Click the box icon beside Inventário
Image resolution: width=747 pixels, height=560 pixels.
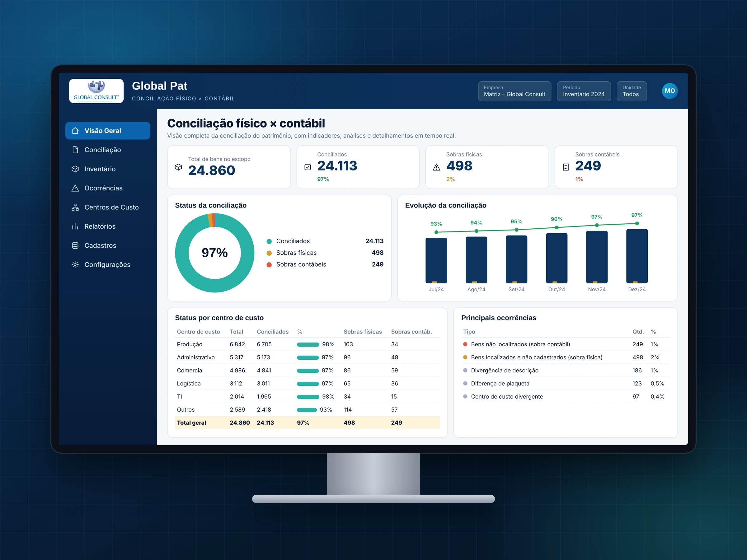pos(75,169)
